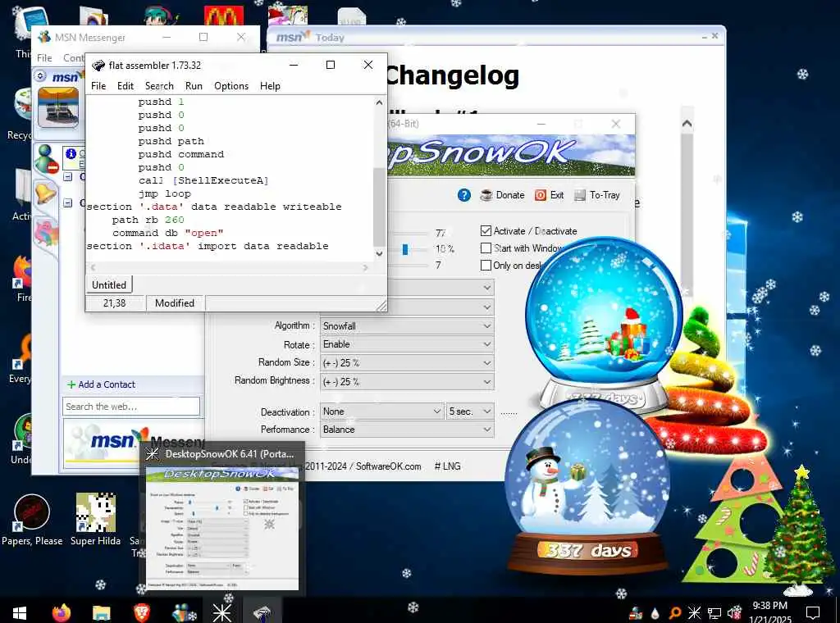This screenshot has width=840, height=623.
Task: Click the Donate button in DesktopSnowOK
Action: (503, 195)
